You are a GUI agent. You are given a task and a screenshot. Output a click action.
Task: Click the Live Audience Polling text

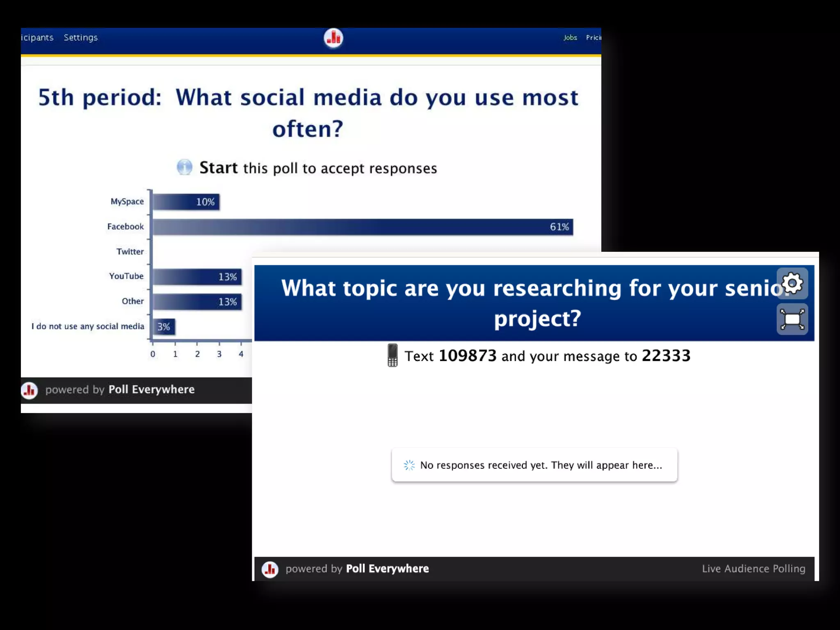pos(753,568)
